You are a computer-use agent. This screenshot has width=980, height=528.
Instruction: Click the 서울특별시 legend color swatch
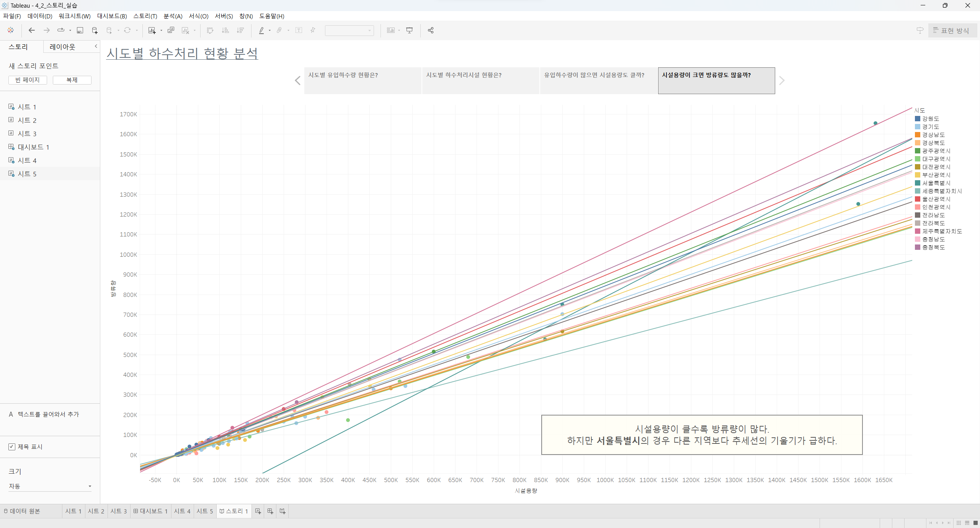point(918,183)
